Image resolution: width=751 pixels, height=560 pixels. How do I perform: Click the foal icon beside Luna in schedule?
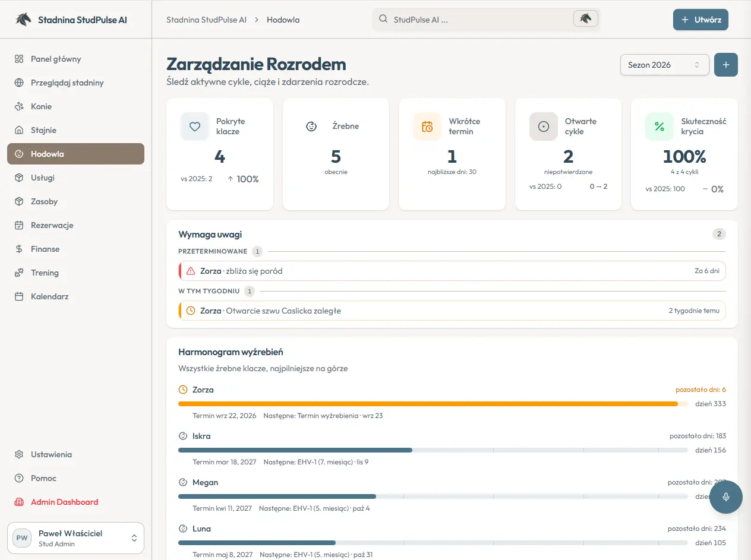183,529
